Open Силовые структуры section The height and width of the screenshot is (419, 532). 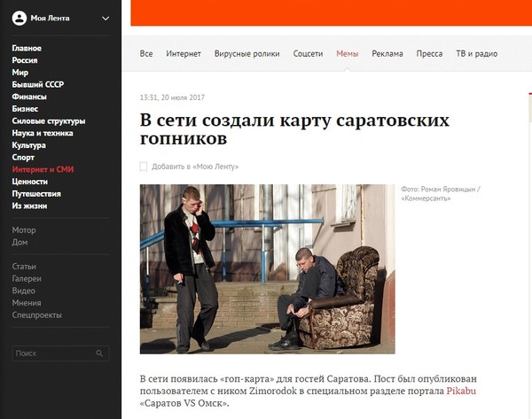point(49,121)
